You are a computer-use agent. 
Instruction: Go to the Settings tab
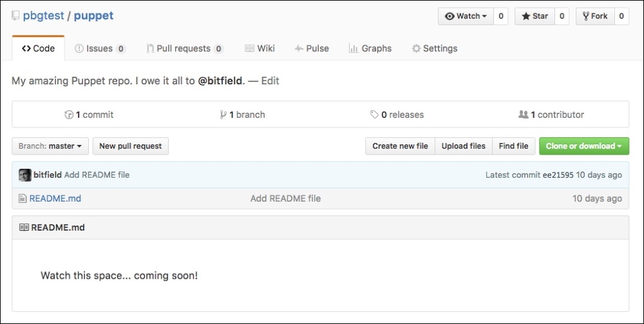click(x=435, y=48)
